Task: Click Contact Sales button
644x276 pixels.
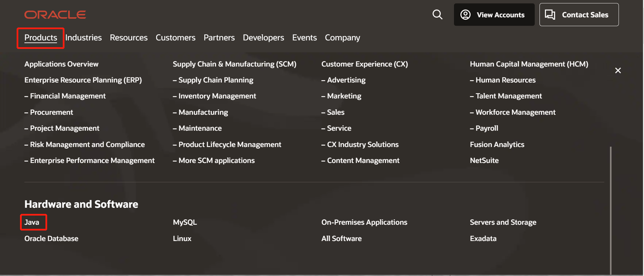Action: 579,15
